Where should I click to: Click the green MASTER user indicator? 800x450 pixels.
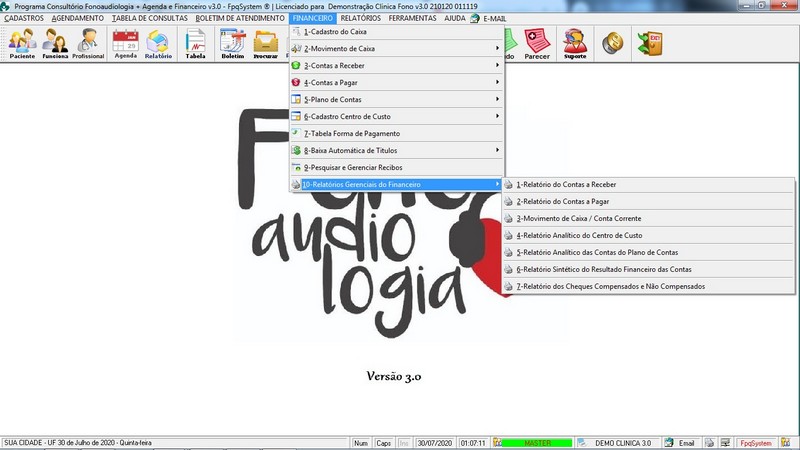tap(537, 443)
